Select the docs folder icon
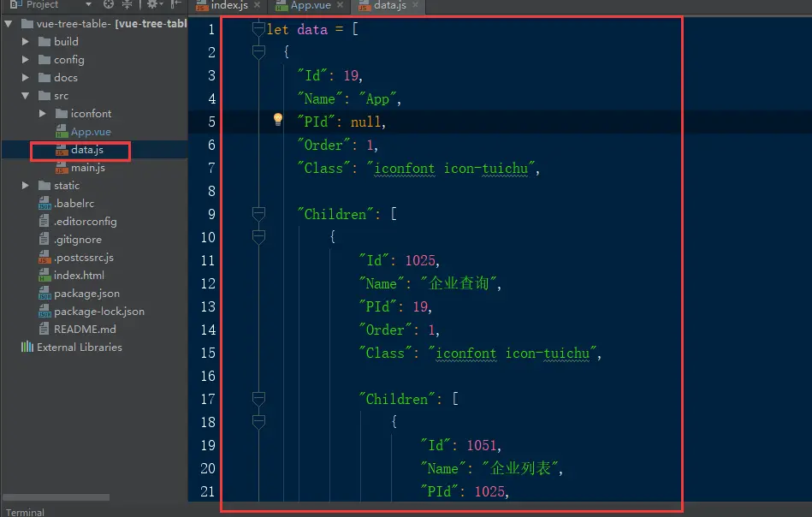This screenshot has width=812, height=517. 44,78
